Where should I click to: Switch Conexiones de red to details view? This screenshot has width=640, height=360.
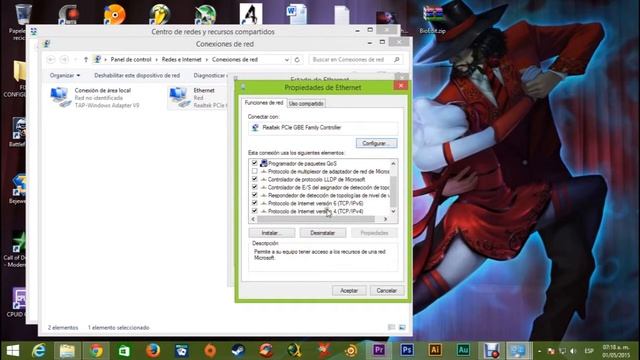[x=391, y=327]
